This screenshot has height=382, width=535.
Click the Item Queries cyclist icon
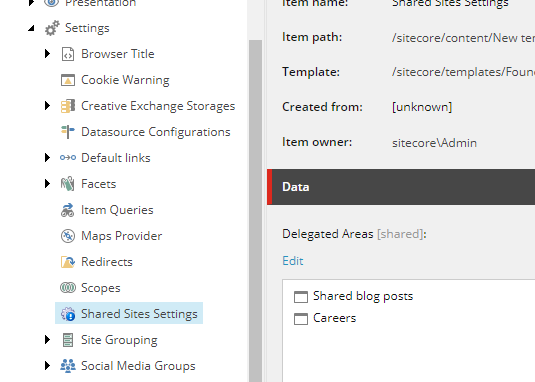point(68,210)
